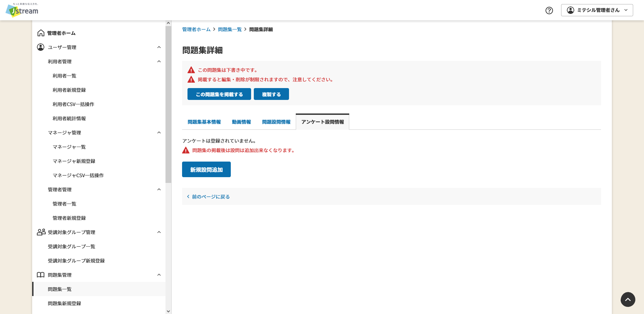Click the user avatar icon near ミテシル管理者さん
Screen dimensions: 644x314
[x=571, y=10]
